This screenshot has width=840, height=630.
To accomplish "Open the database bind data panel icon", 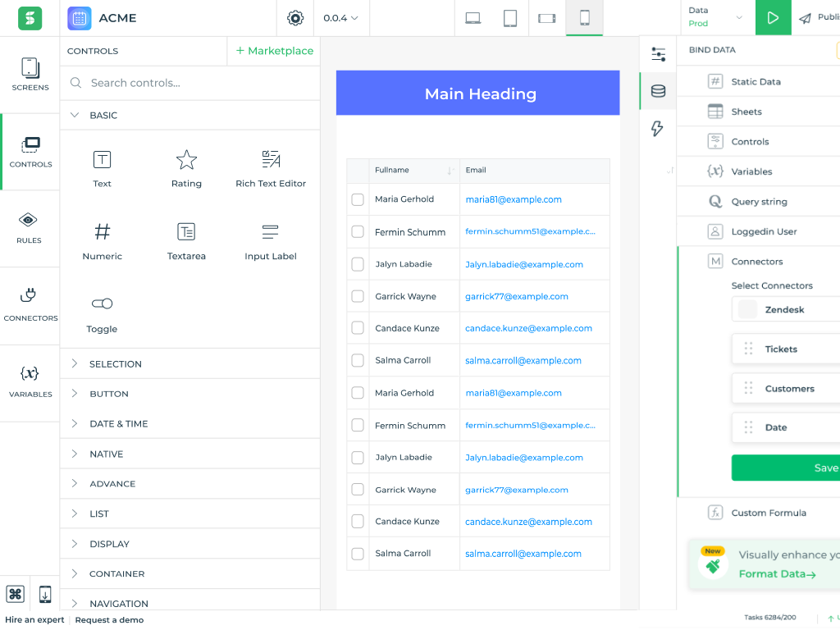I will coord(658,91).
